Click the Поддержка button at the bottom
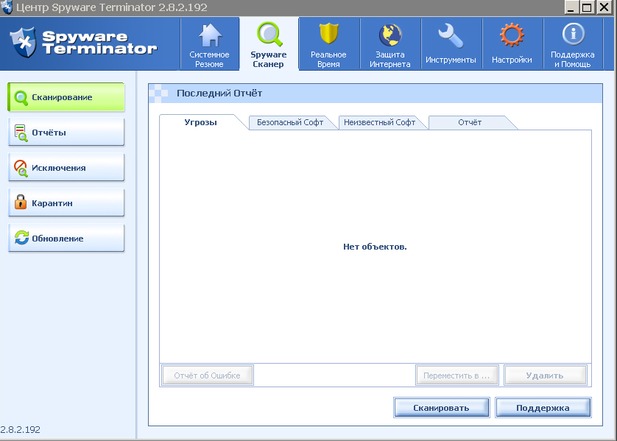Viewport: 617px width, 441px height. [x=543, y=408]
